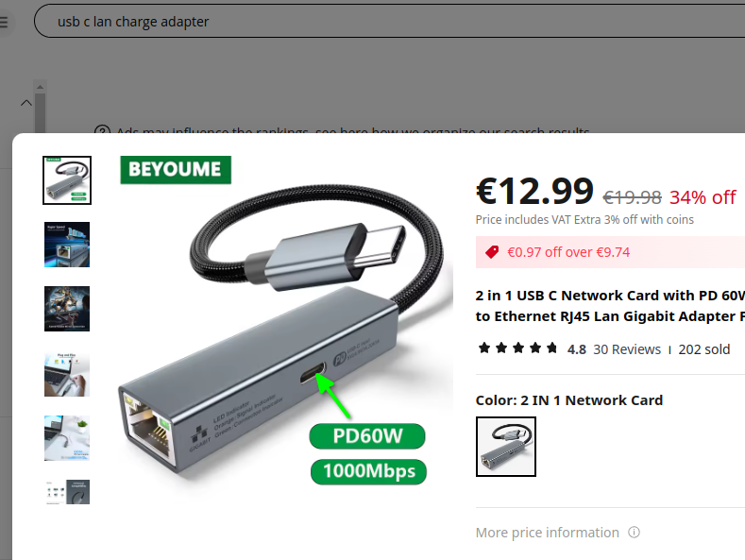Click the red coupon tag icon
The width and height of the screenshot is (745, 560).
coord(492,252)
